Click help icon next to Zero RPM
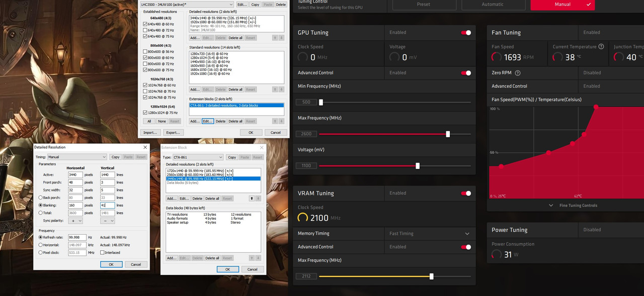The height and width of the screenshot is (296, 644). (x=518, y=73)
